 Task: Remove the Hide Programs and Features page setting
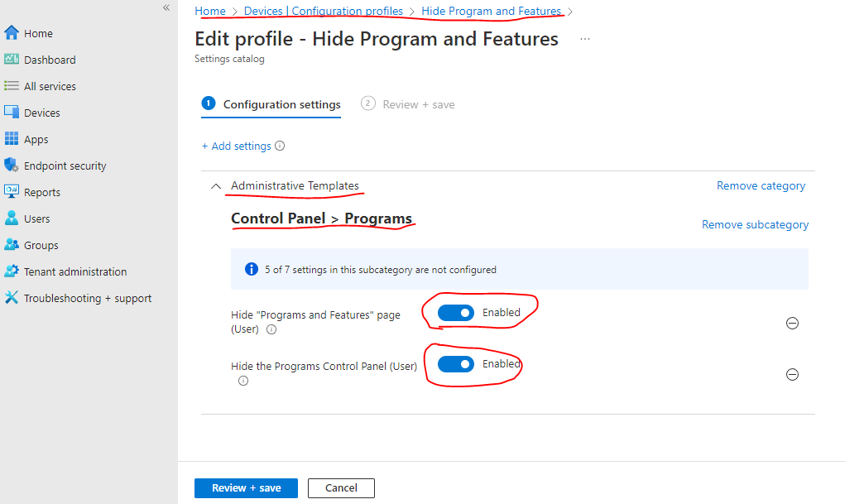pos(792,323)
